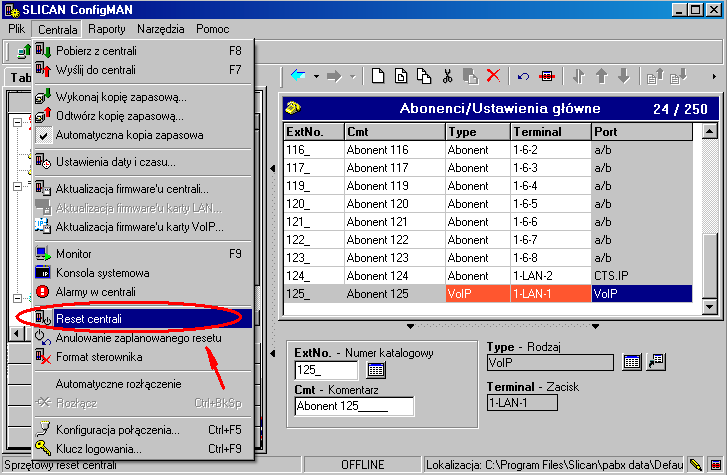Open the Narzędzia menu
Viewport: 727px width, 475px height.
[x=160, y=29]
